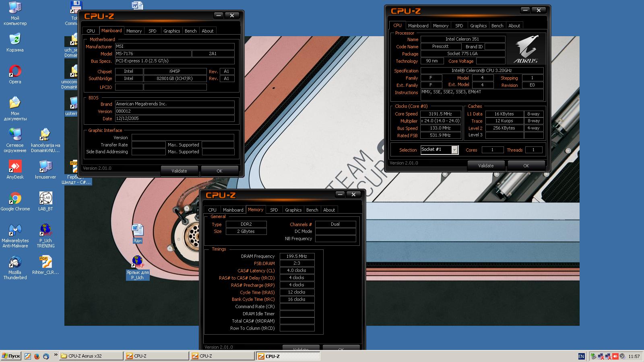Click the Firefox quick launch icon
The width and height of the screenshot is (644, 362).
[37, 356]
